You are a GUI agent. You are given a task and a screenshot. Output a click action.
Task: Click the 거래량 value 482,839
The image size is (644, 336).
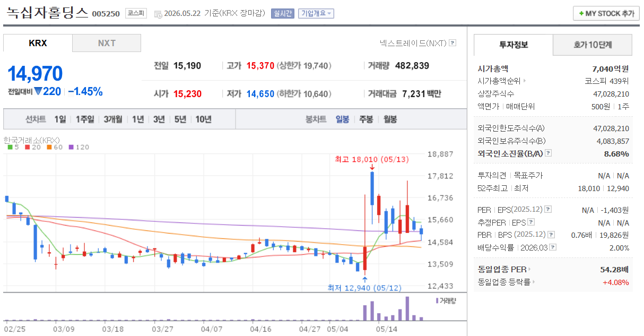[x=412, y=66]
